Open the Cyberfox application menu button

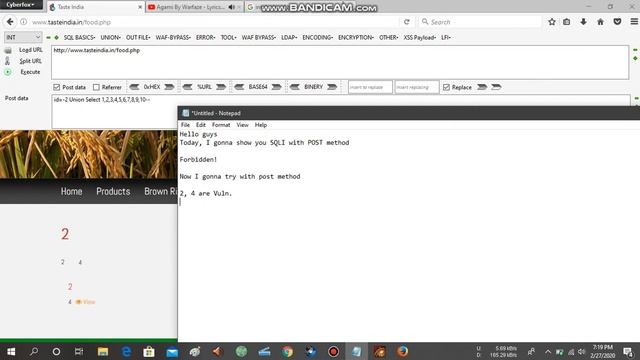21,5
